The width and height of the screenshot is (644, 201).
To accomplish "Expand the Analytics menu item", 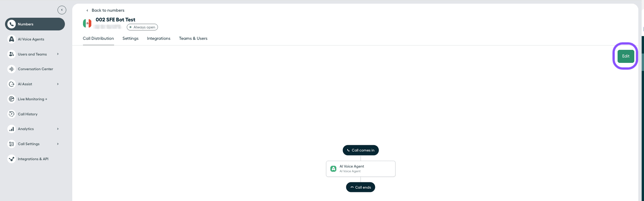I will pos(58,129).
